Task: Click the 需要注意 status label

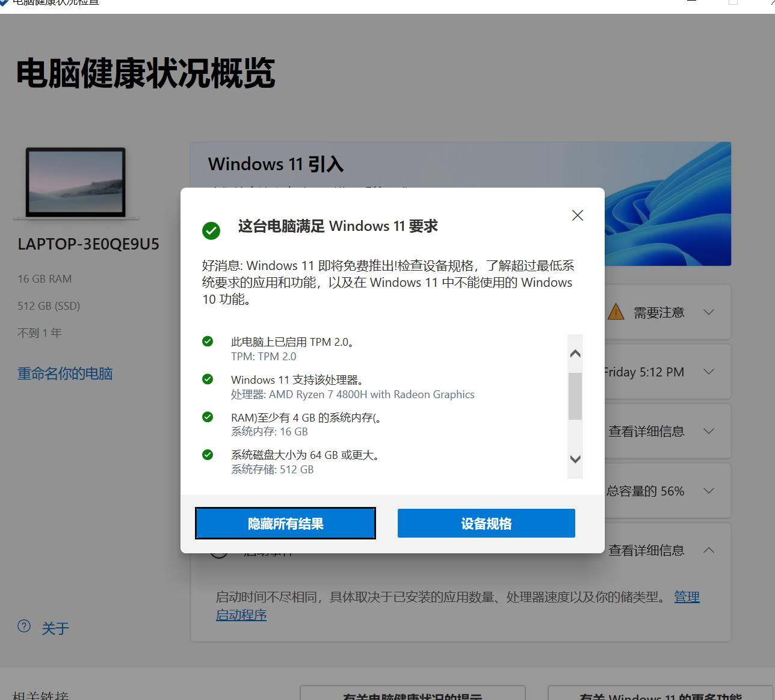Action: click(659, 313)
